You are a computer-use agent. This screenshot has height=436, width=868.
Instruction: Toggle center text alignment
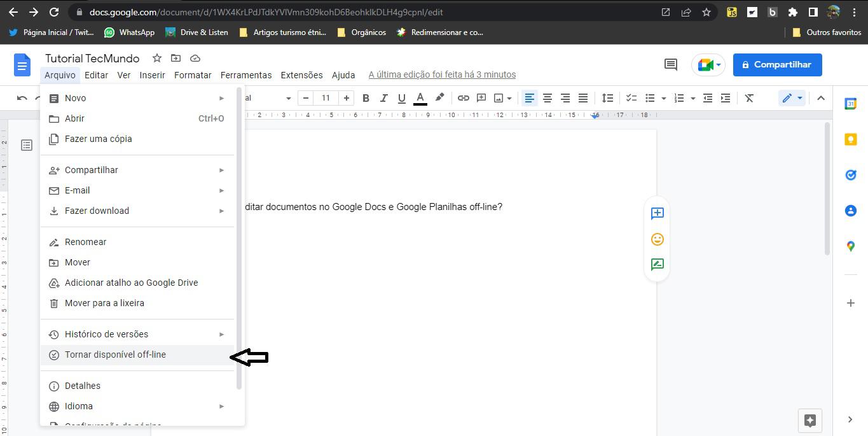(547, 98)
